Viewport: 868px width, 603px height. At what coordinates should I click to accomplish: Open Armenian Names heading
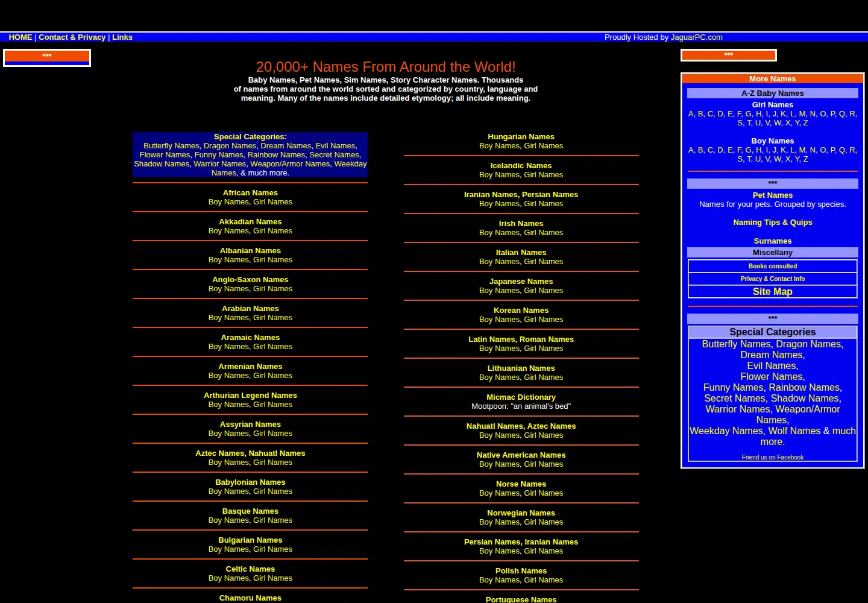250,367
